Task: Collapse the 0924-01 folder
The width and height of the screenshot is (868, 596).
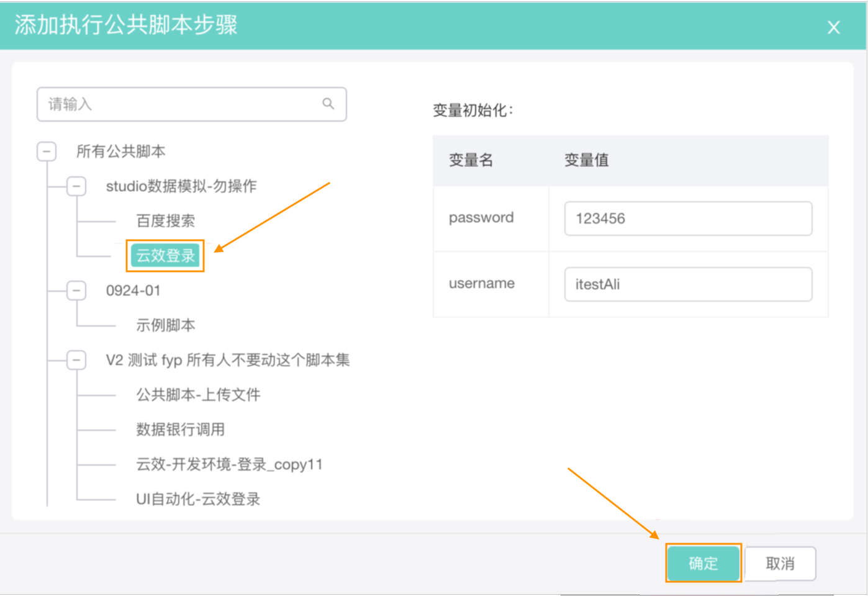Action: 76,291
